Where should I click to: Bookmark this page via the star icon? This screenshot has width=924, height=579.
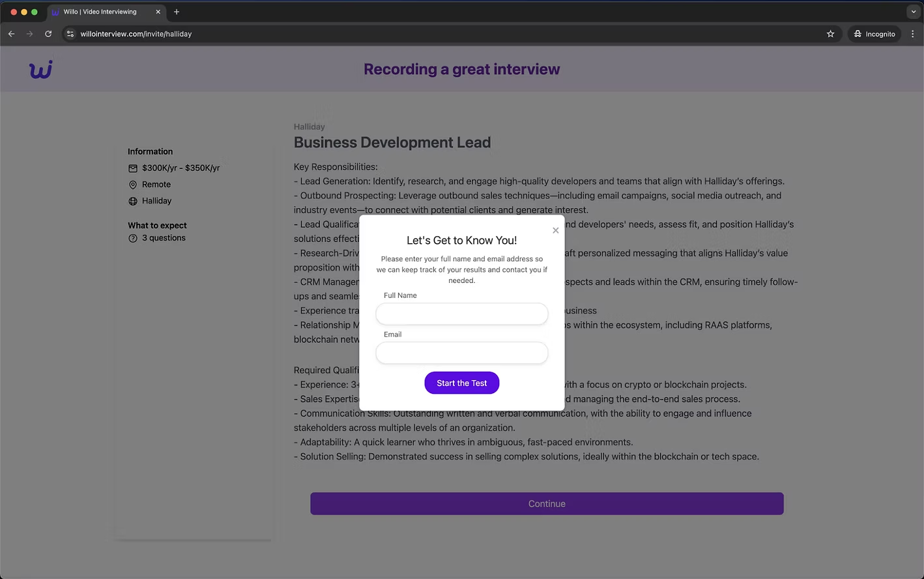[830, 34]
